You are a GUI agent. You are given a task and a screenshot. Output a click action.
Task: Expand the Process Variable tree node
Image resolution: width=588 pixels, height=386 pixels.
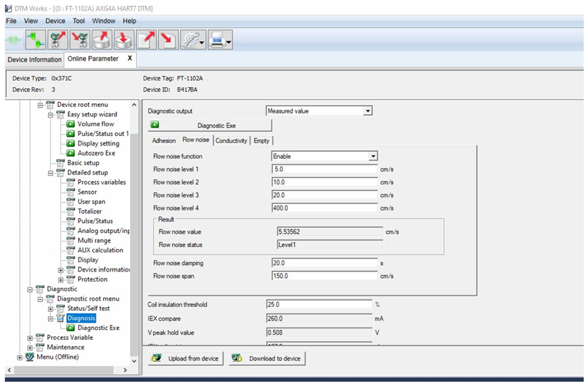(30, 338)
